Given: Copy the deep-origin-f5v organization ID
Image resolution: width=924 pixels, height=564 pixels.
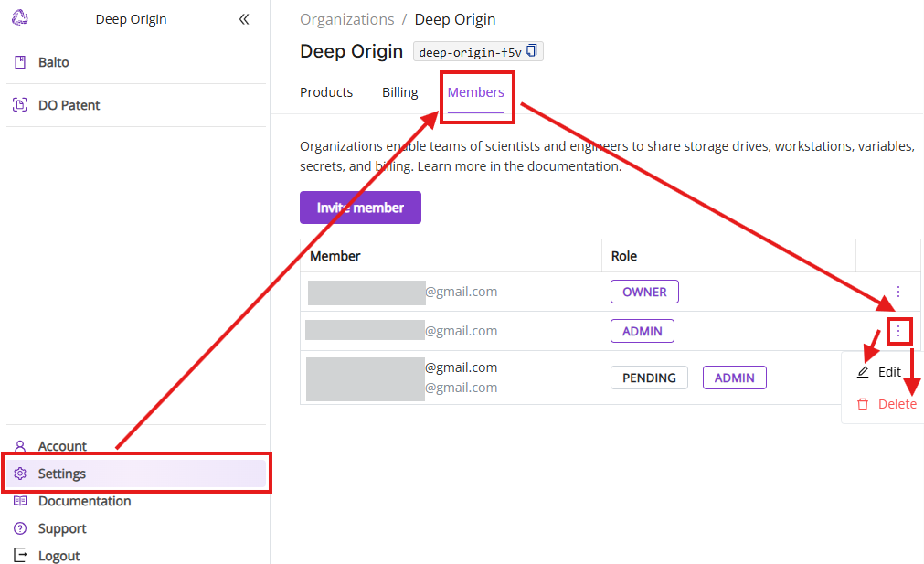Looking at the screenshot, I should 532,51.
